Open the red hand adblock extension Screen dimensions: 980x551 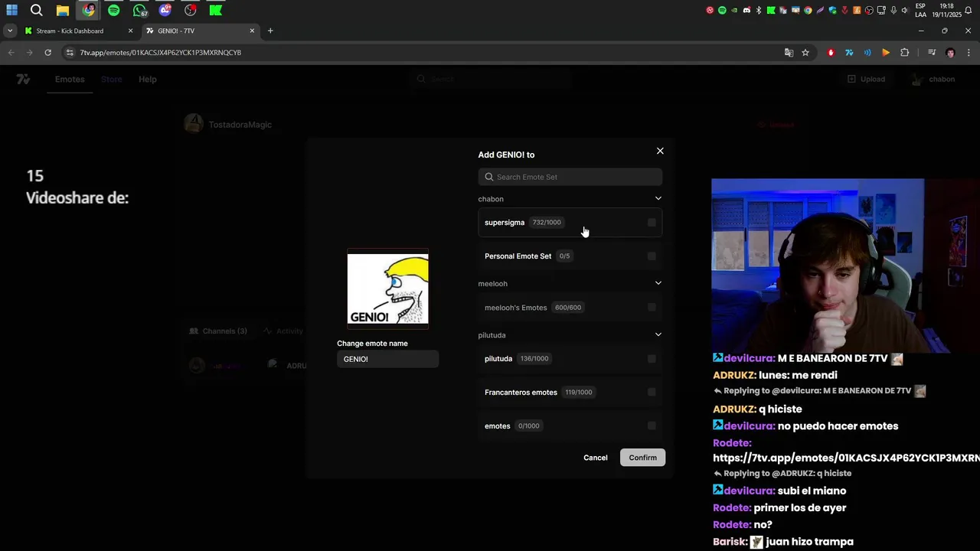tap(831, 52)
